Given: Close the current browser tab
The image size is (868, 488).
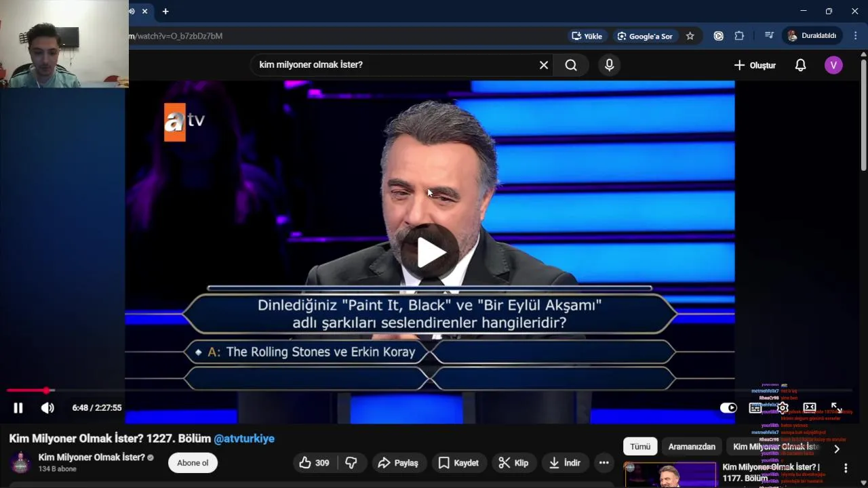Looking at the screenshot, I should click(144, 12).
